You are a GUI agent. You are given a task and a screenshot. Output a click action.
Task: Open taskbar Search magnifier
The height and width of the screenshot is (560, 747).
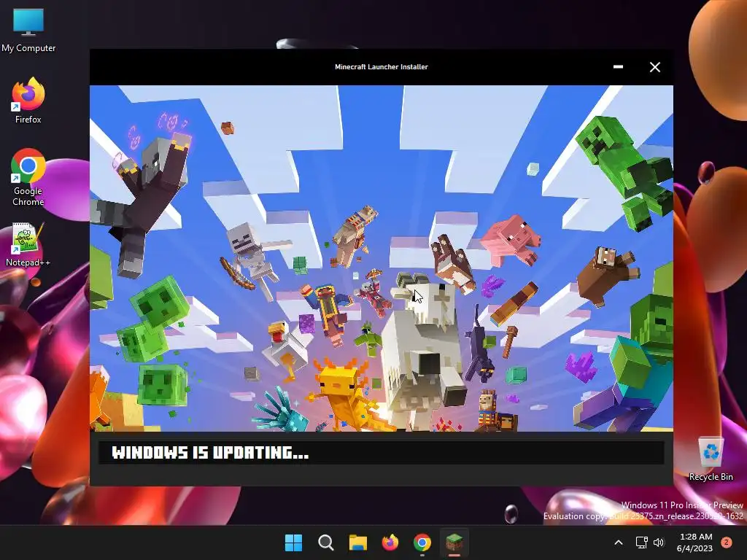point(326,542)
